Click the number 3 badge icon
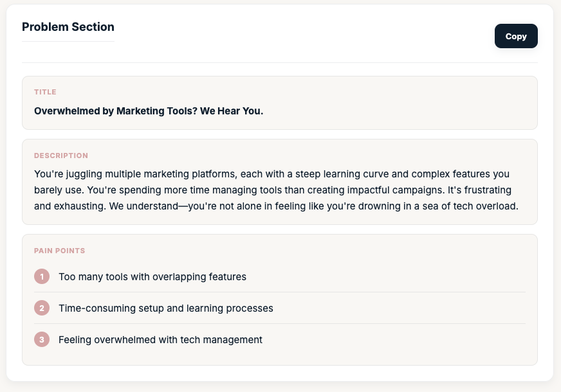The image size is (561, 392). click(x=42, y=340)
